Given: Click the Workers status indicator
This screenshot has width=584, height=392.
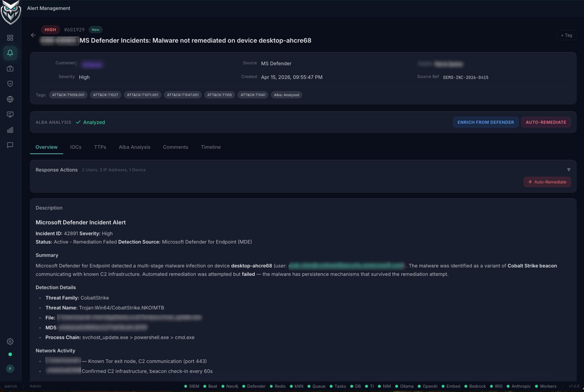Looking at the screenshot, I should (545, 386).
